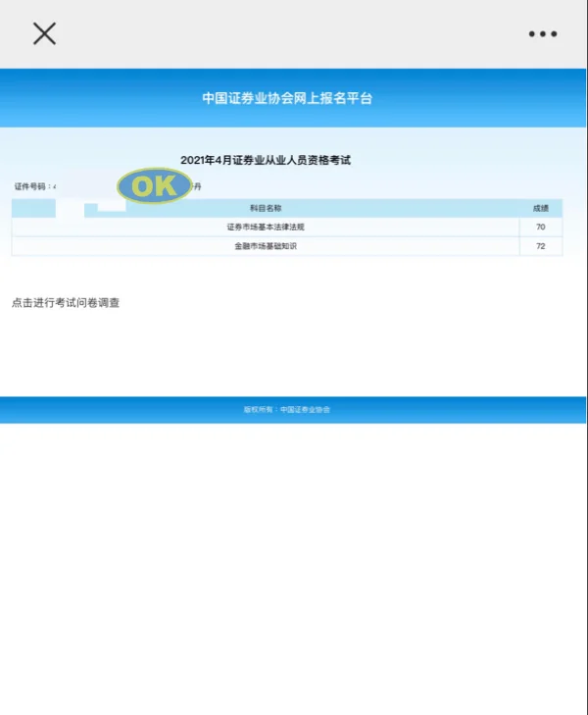
Task: Close the page with the X icon
Action: pyautogui.click(x=44, y=33)
